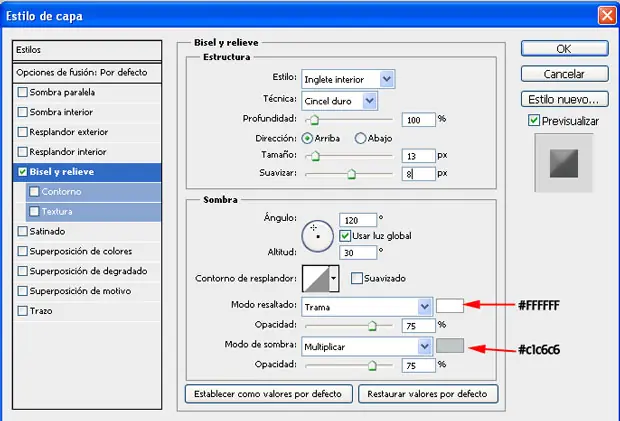620x421 pixels.
Task: Click the Estilo nuevo... button
Action: 564,99
